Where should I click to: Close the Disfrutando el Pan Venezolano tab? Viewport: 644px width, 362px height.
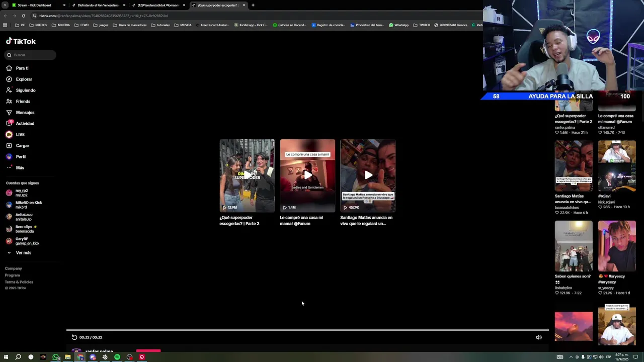pos(124,5)
